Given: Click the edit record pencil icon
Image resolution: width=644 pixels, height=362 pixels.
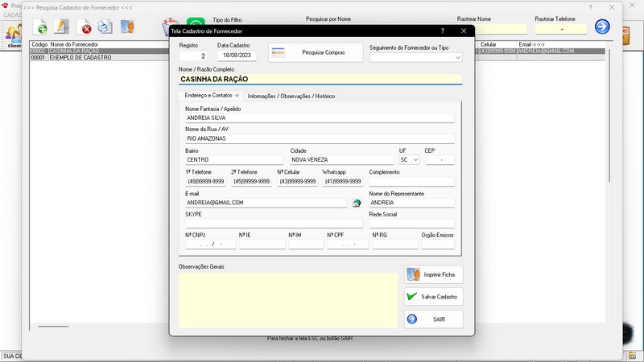Looking at the screenshot, I should [62, 27].
